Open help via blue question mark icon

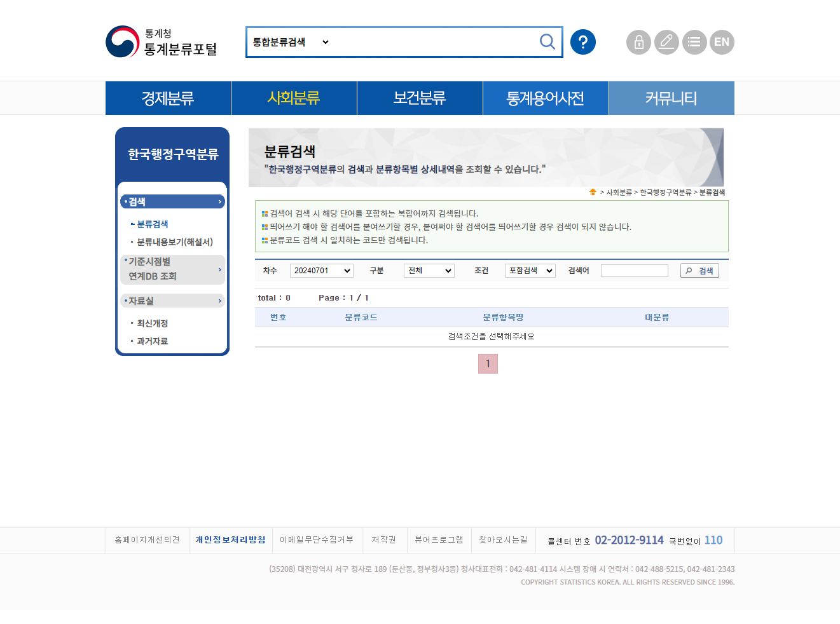click(582, 42)
